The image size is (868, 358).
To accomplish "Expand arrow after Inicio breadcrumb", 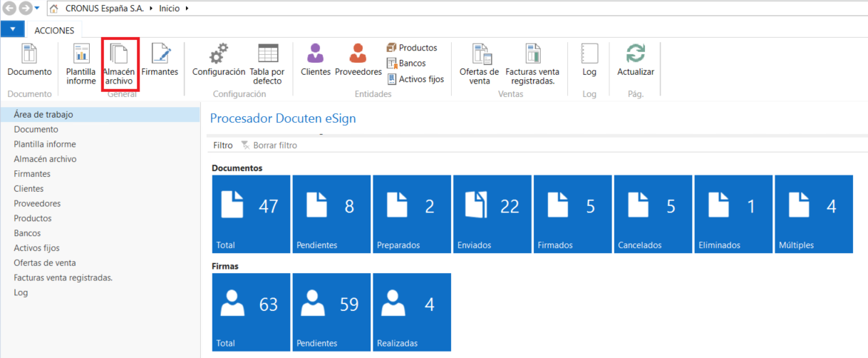I will [187, 9].
